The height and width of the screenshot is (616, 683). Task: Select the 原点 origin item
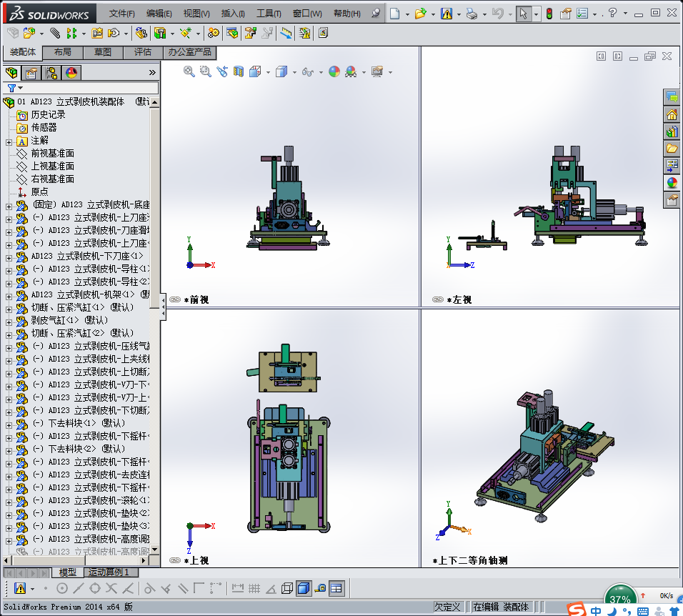(x=39, y=192)
